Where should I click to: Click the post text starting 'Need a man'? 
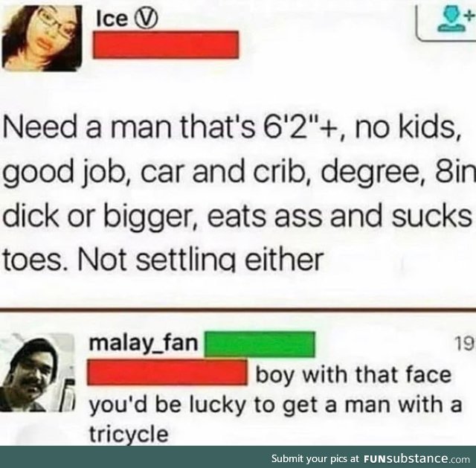[238, 194]
